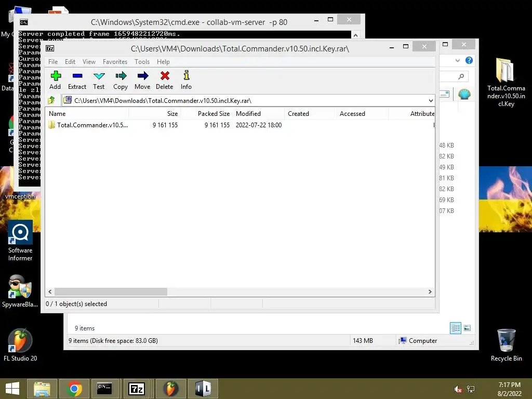This screenshot has height=399, width=532.
Task: Switch Explorer to large icons view
Action: point(467,328)
